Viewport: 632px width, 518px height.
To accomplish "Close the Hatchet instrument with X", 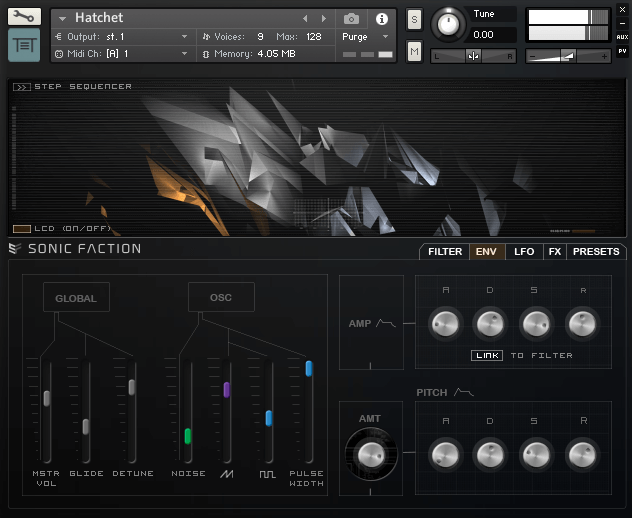I will 622,9.
